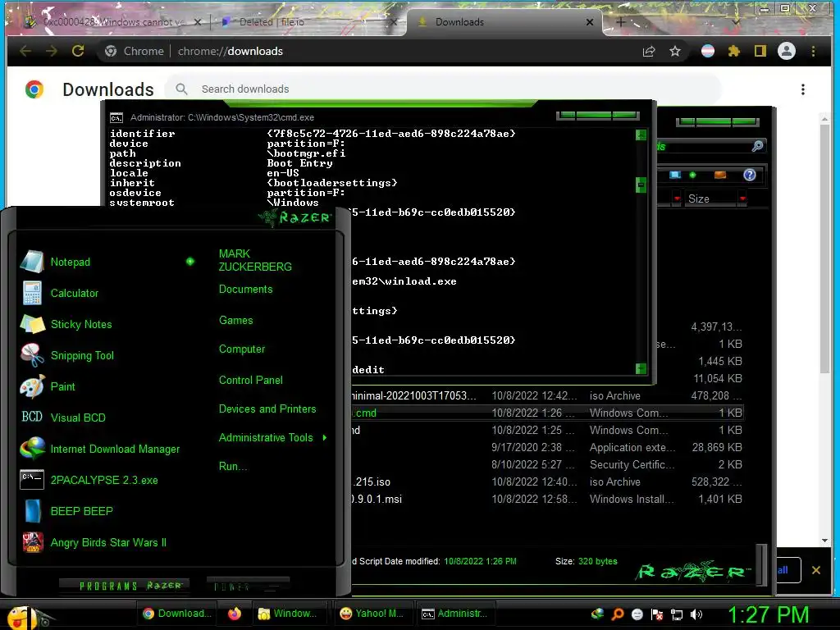The image size is (840, 630).
Task: Toggle Chrome side panel icon
Action: click(760, 51)
